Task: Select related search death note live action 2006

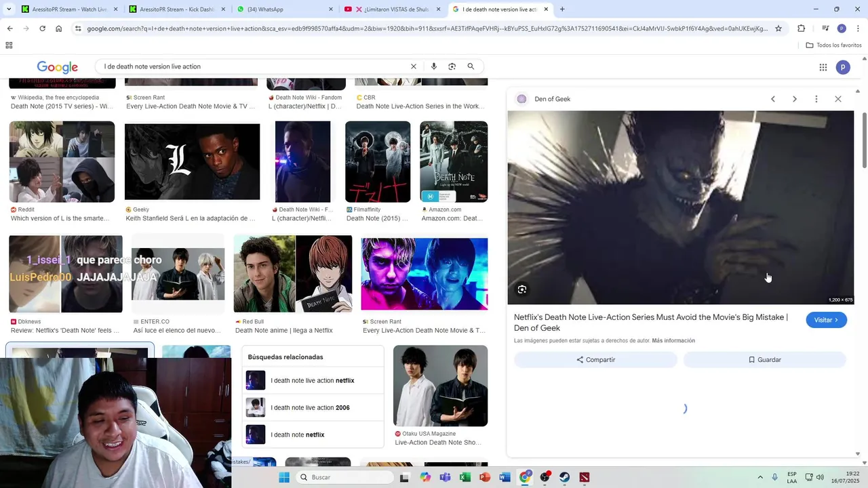Action: point(313,408)
